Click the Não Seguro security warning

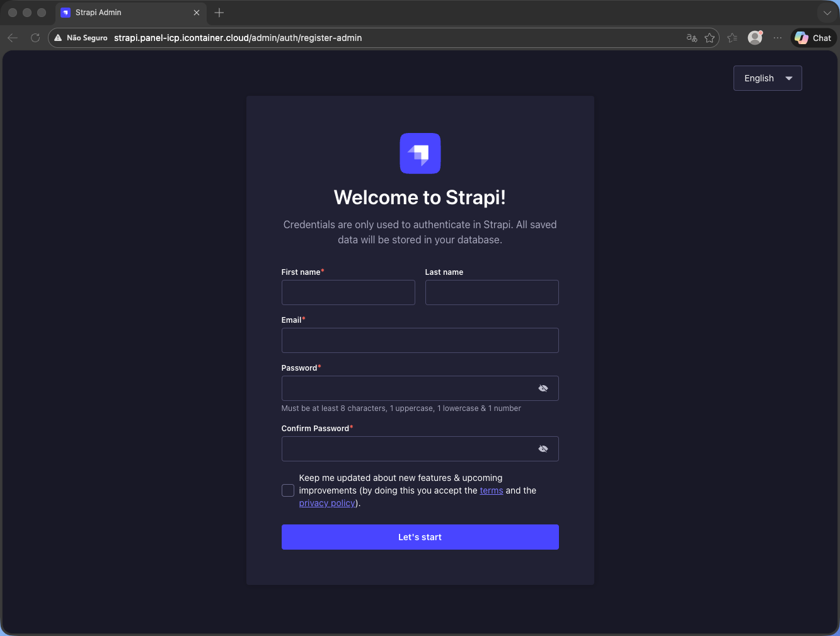81,38
